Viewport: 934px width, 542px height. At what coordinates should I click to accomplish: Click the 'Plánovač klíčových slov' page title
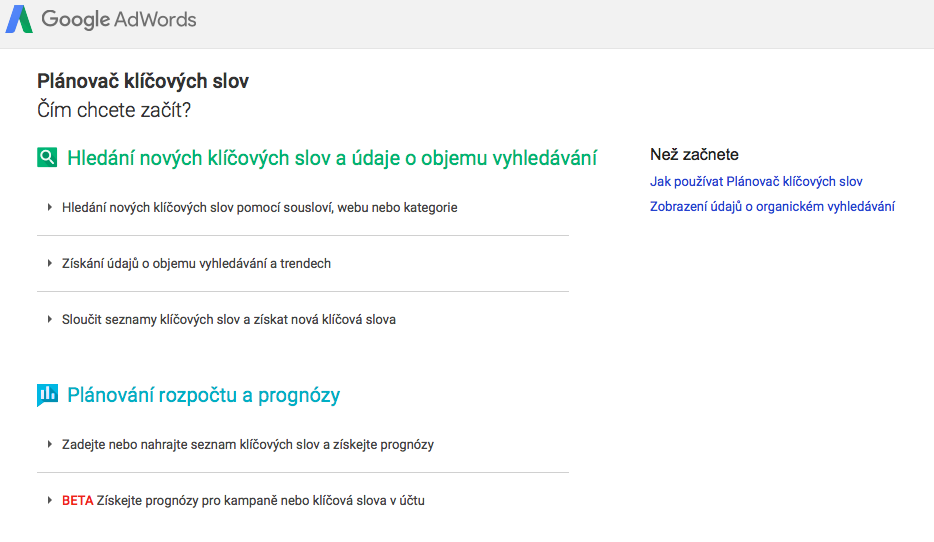143,81
